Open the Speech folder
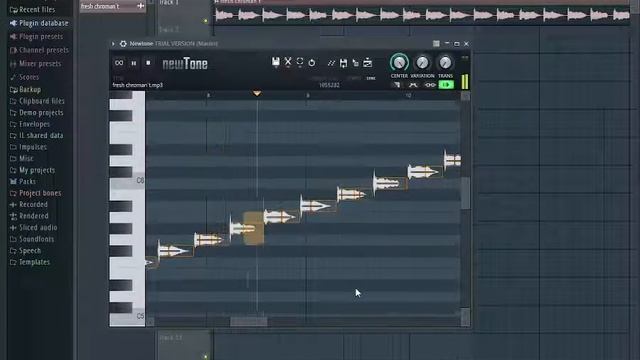Screen dimensions: 640x360 pos(25,250)
